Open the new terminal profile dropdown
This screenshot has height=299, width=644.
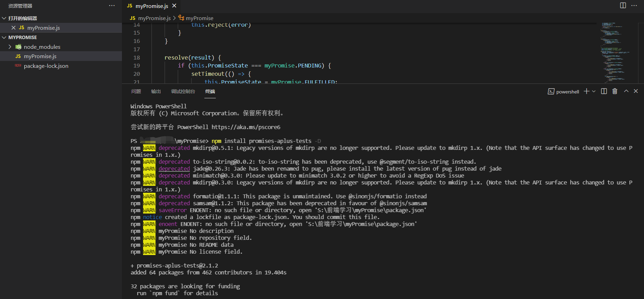(594, 91)
